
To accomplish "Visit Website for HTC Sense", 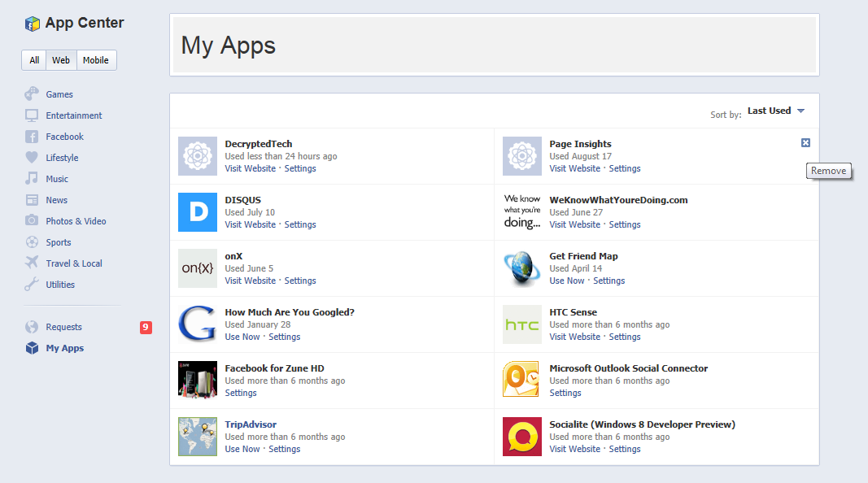I will point(574,337).
